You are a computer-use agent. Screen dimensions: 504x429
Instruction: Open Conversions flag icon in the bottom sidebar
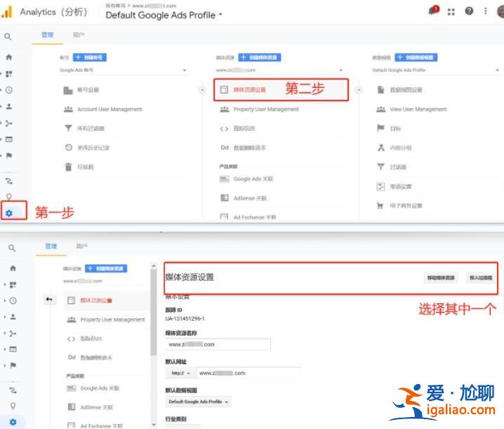(13, 365)
